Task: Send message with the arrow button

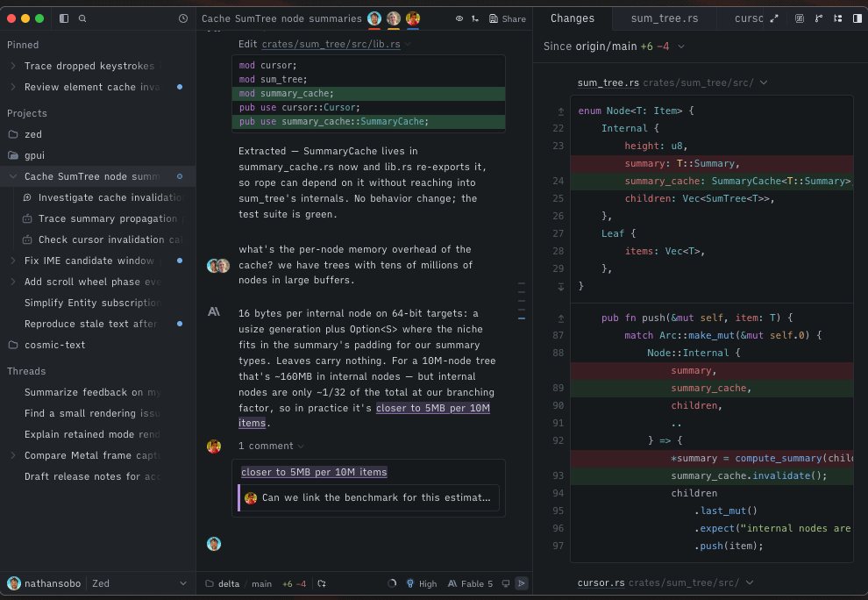Action: [522, 583]
